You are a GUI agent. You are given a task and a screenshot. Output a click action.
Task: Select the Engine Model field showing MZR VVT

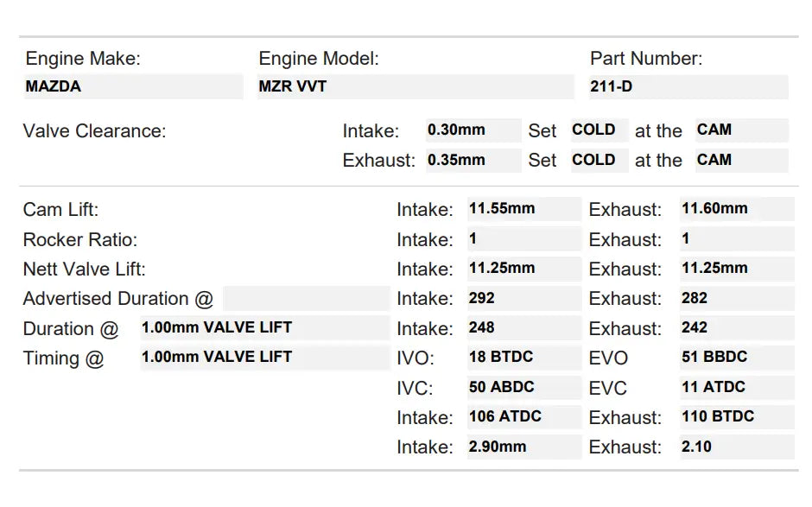pyautogui.click(x=415, y=86)
